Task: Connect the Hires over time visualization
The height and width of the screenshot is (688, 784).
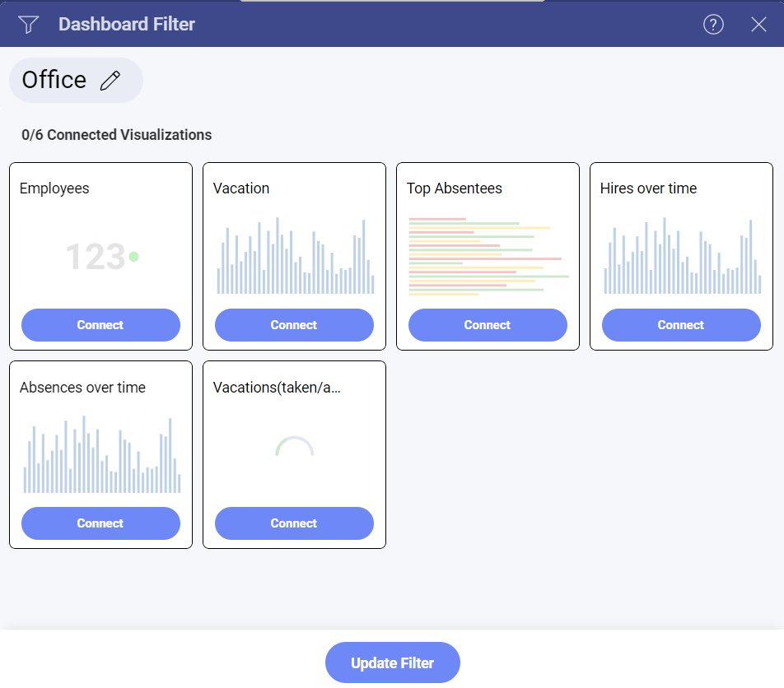Action: coord(681,325)
